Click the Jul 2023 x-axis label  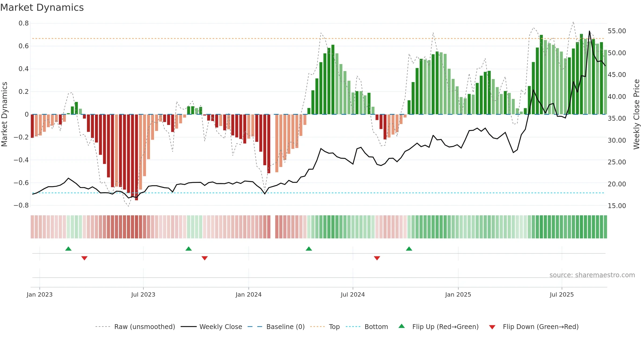pos(143,294)
